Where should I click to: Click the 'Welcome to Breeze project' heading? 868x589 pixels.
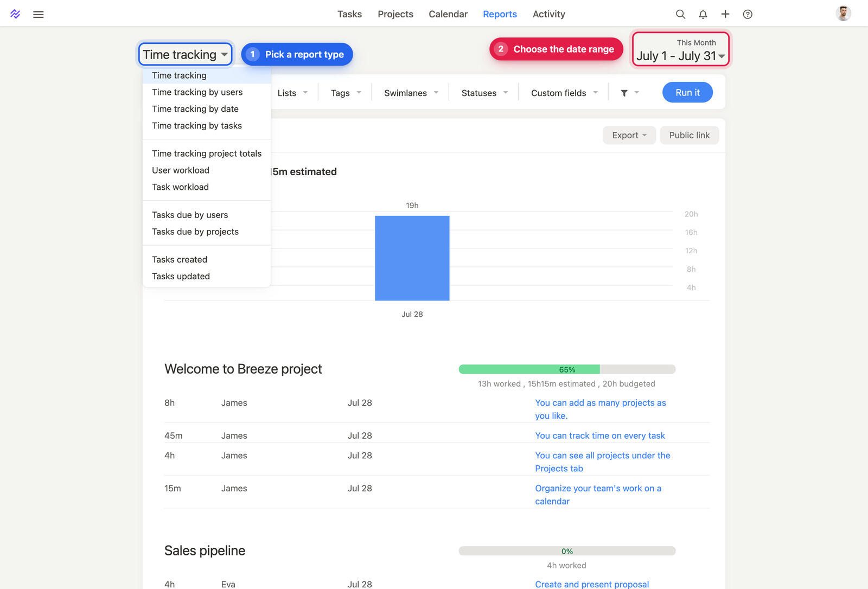[x=243, y=369]
